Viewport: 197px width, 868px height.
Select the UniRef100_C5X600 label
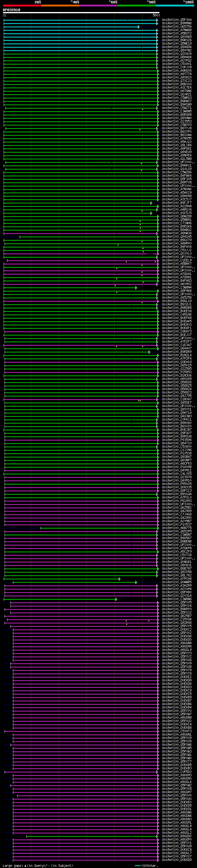click(177, 446)
